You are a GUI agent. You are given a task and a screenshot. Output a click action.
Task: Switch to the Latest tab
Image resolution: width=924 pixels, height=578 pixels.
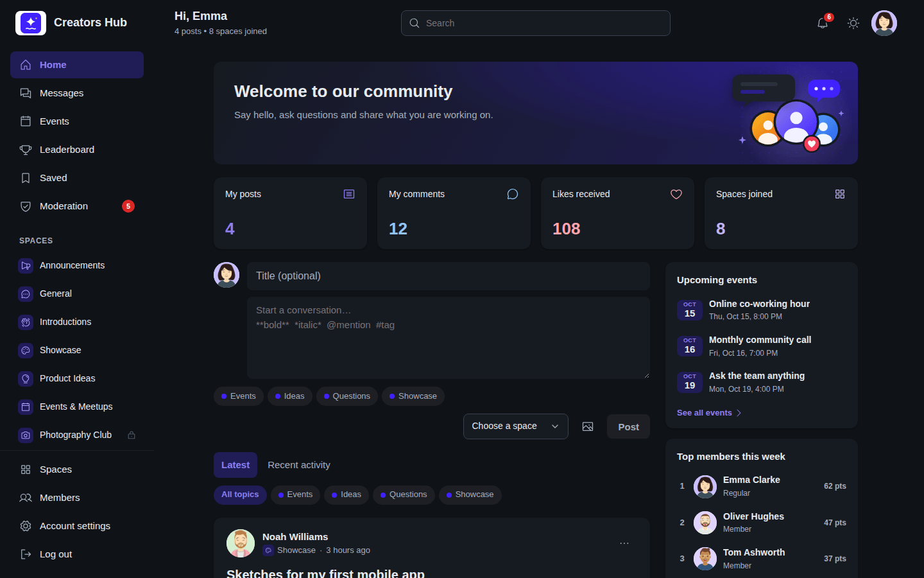pyautogui.click(x=235, y=465)
